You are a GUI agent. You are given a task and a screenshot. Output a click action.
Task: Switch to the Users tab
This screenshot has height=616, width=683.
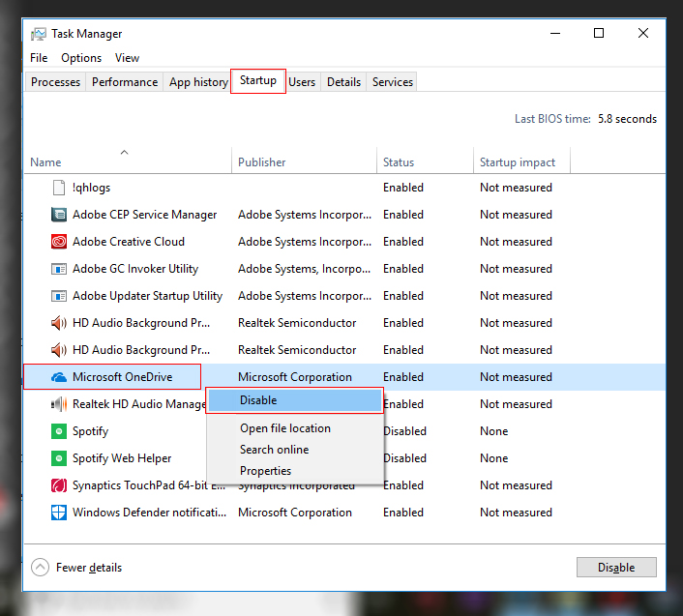(x=302, y=82)
